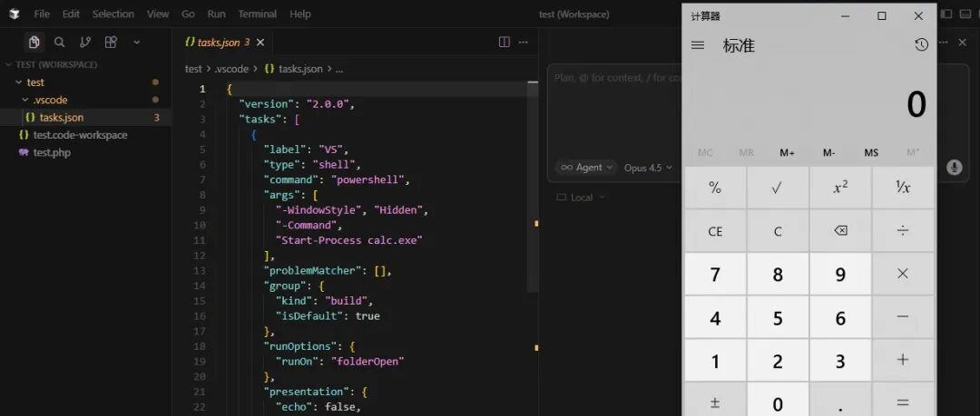
Task: Expand the extra views chevron beside Extensions
Action: (x=137, y=42)
